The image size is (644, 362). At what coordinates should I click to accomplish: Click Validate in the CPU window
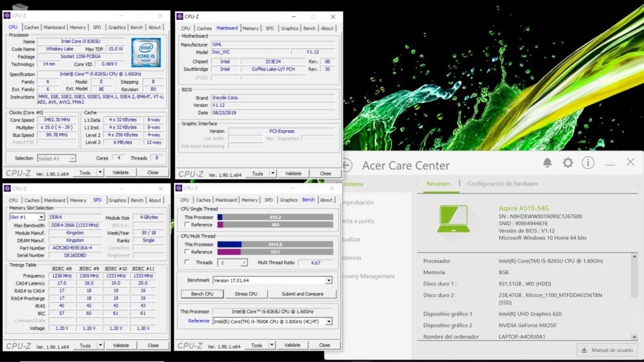tap(120, 173)
